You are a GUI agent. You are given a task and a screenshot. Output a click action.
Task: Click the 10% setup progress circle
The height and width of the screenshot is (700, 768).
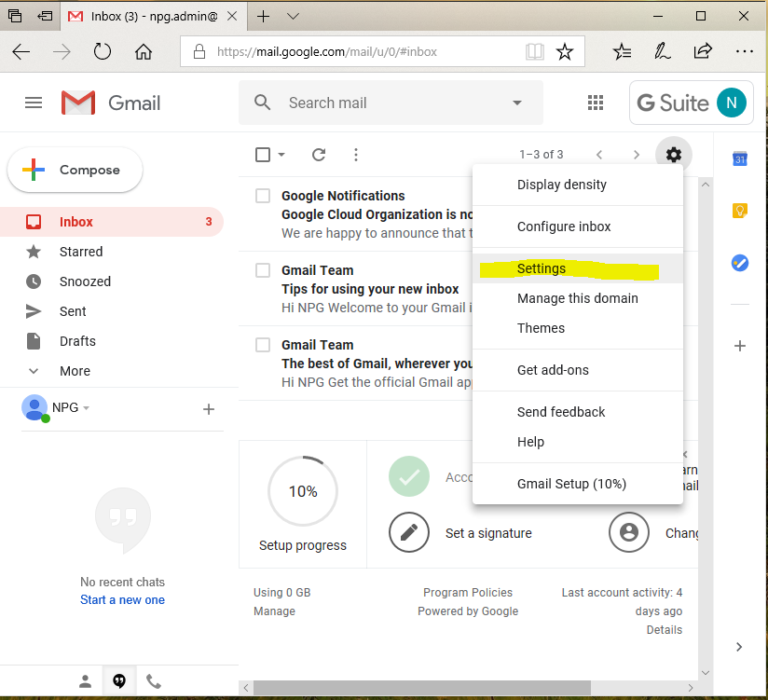pos(303,491)
